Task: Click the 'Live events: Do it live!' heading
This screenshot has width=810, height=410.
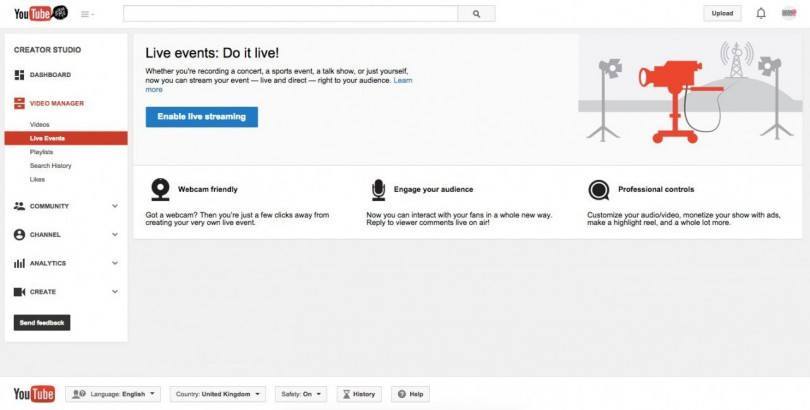Action: click(212, 53)
